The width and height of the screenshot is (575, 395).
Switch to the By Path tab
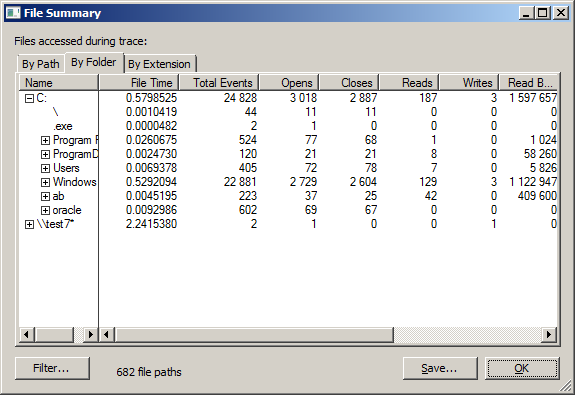pyautogui.click(x=41, y=64)
